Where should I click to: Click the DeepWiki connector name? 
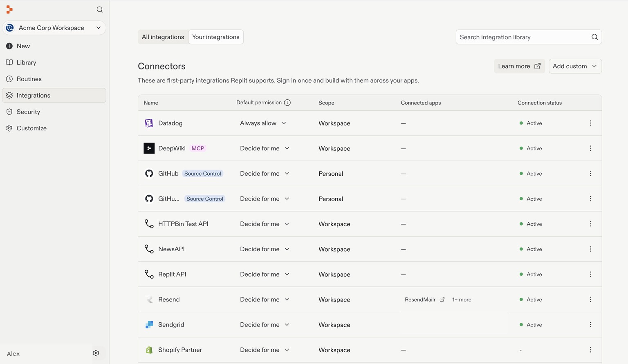coord(172,148)
